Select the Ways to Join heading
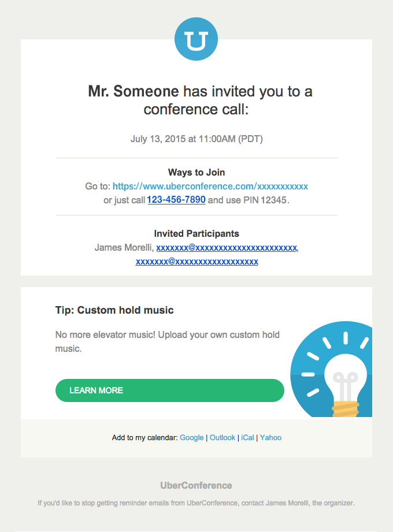 tap(196, 172)
